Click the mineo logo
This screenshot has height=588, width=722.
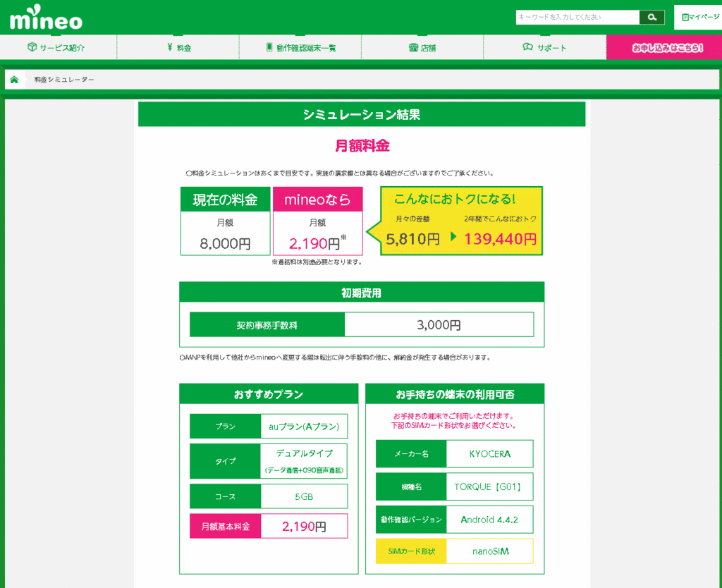point(46,18)
